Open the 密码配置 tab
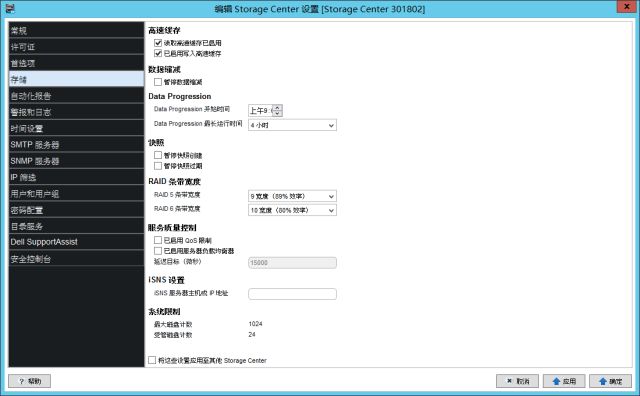The image size is (640, 396). [76, 210]
